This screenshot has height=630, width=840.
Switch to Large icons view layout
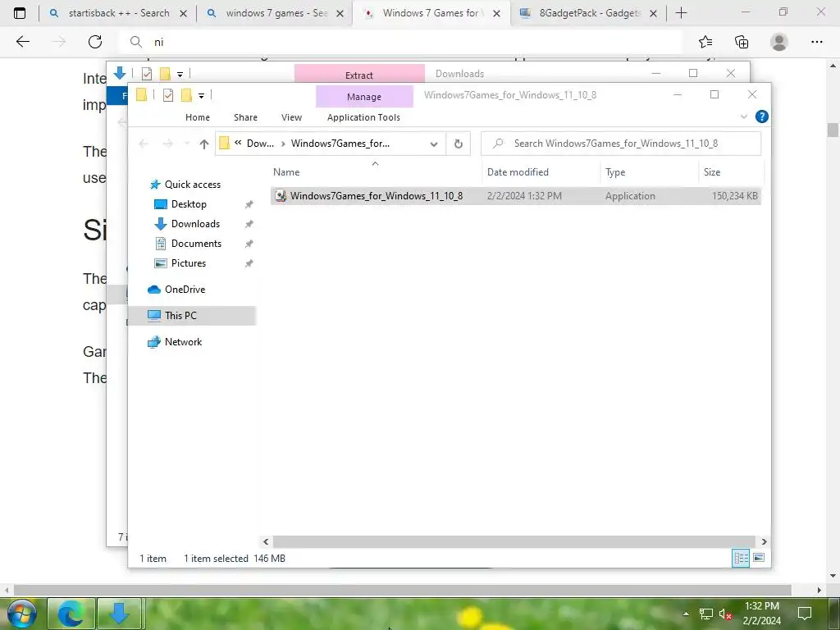pyautogui.click(x=759, y=558)
